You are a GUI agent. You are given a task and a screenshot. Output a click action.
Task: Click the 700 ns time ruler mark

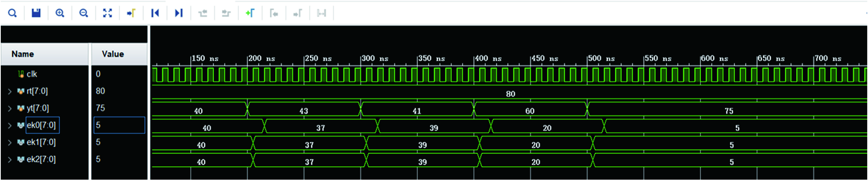tap(828, 58)
